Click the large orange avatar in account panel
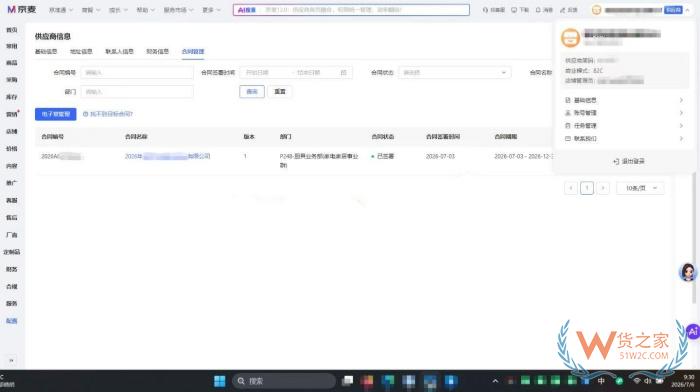 pyautogui.click(x=570, y=38)
